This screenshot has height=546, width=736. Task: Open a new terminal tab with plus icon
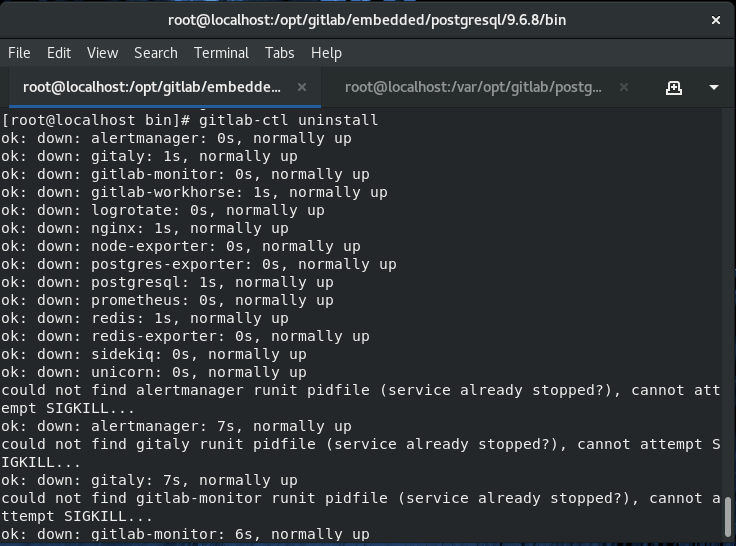pyautogui.click(x=674, y=88)
